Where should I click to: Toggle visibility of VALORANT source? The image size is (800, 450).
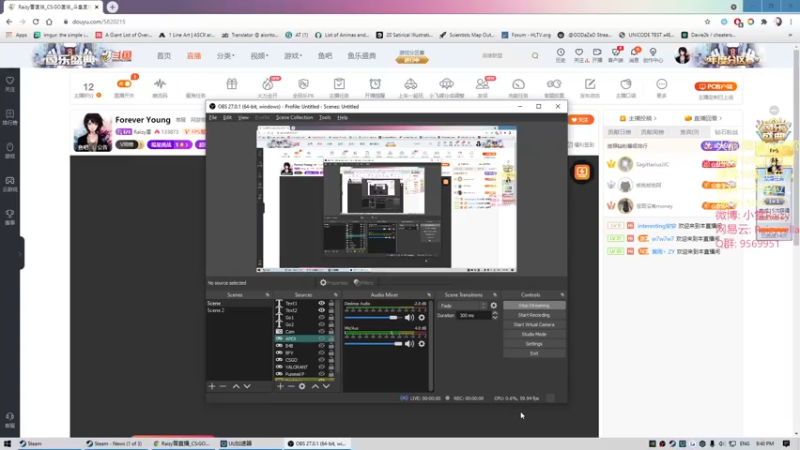coord(321,367)
